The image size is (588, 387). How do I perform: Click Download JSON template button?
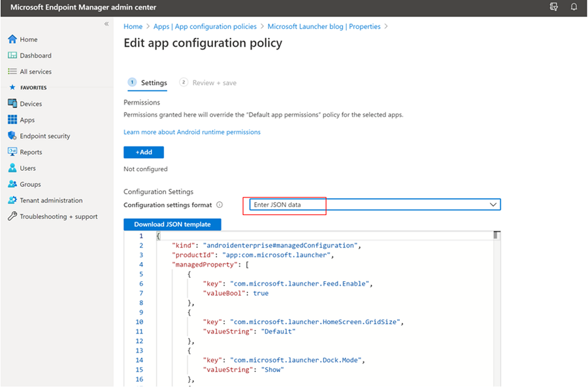pos(172,224)
